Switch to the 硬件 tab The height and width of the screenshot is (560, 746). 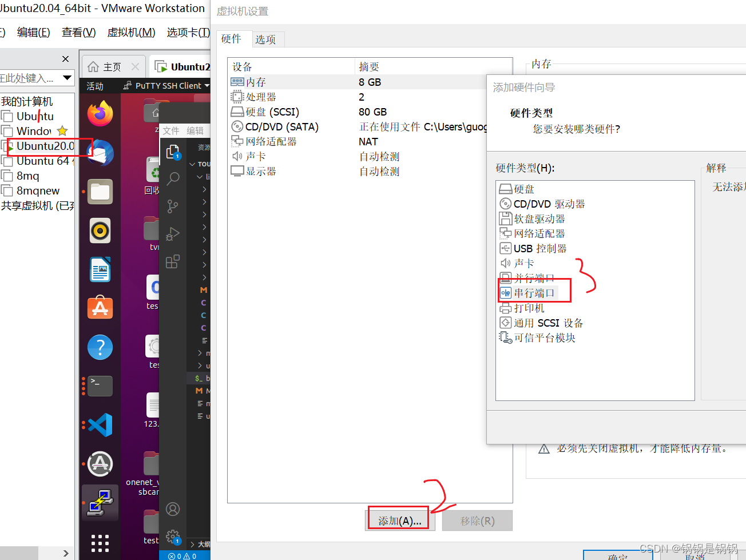pyautogui.click(x=232, y=38)
